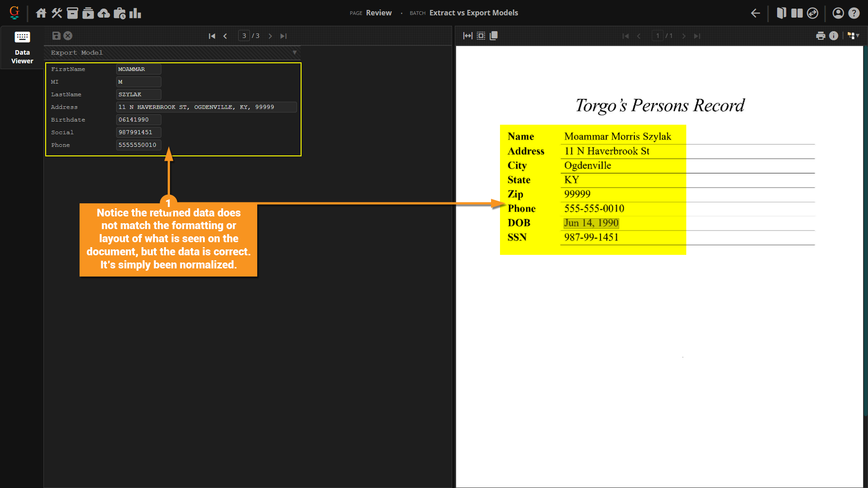This screenshot has width=868, height=488.
Task: Open the stats bar chart icon
Action: click(135, 13)
